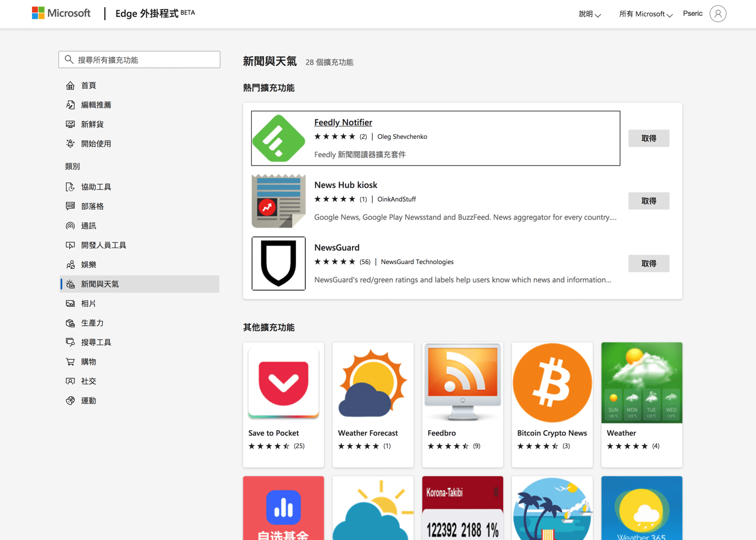Click Save to Pocket's star rating (25)
756x540 pixels.
tap(276, 446)
